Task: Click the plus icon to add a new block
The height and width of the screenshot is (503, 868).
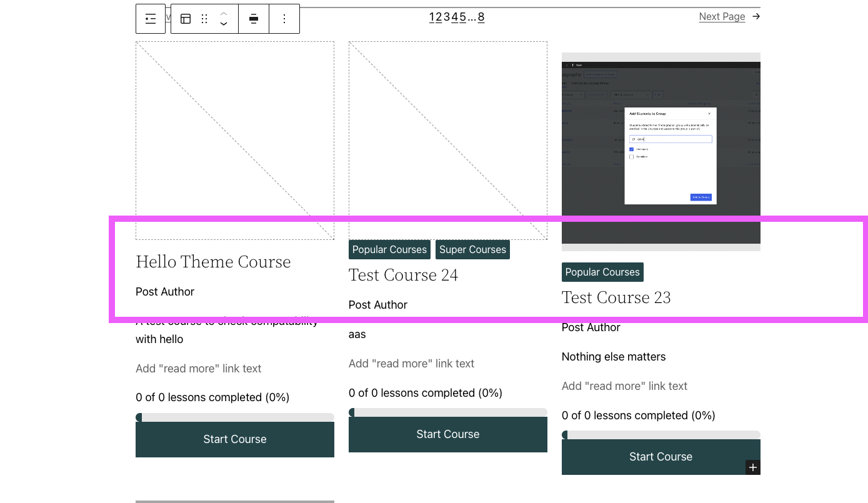Action: tap(753, 467)
